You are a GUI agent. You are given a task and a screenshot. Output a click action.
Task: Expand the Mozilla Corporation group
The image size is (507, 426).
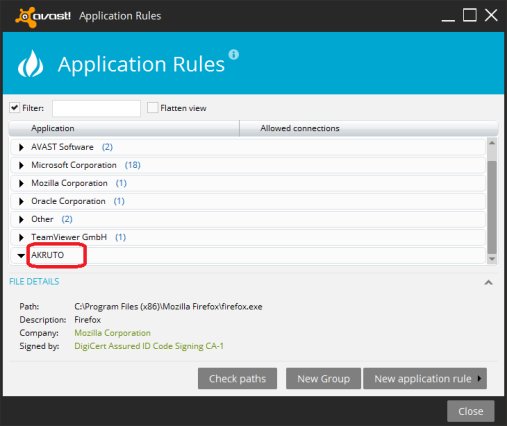click(x=21, y=183)
